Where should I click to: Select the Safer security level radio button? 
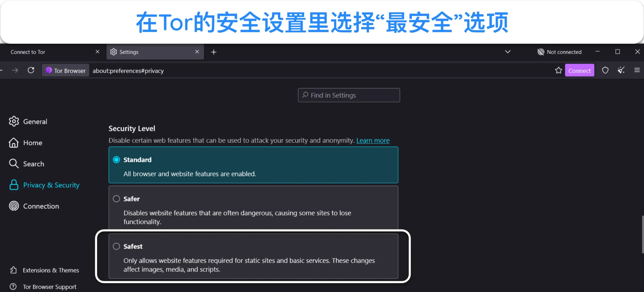click(x=116, y=199)
